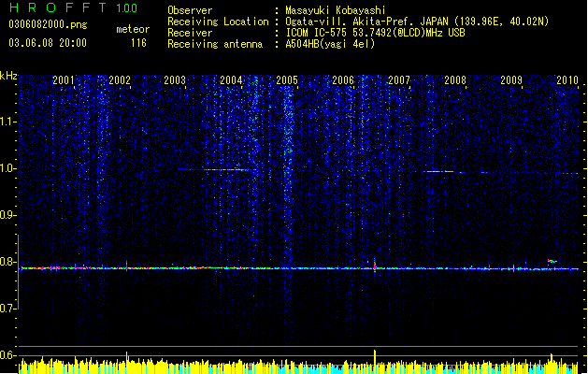Click the 2004 time marker

pos(231,80)
